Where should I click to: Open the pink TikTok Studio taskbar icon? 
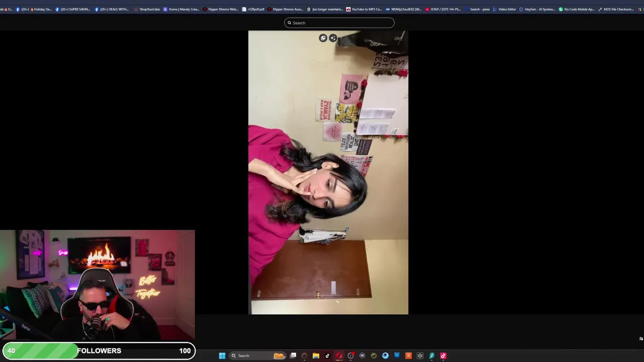coord(443,355)
